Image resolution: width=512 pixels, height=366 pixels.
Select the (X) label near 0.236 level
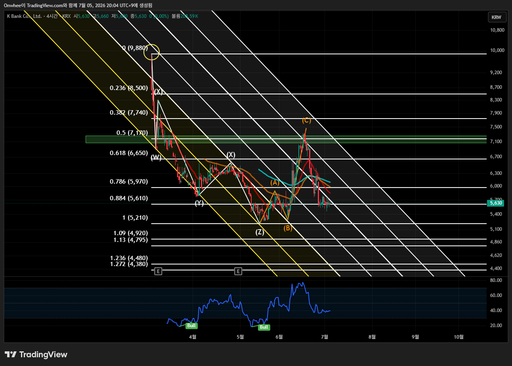158,92
